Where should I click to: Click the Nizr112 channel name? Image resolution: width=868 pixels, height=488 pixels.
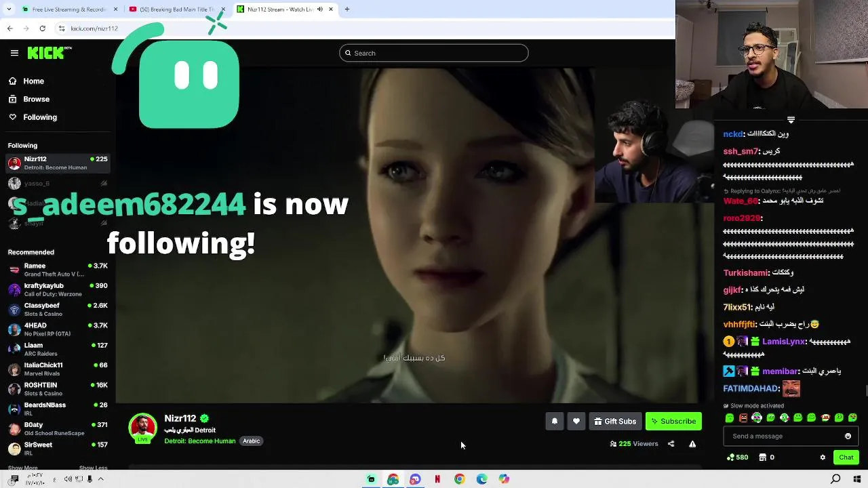[180, 419]
